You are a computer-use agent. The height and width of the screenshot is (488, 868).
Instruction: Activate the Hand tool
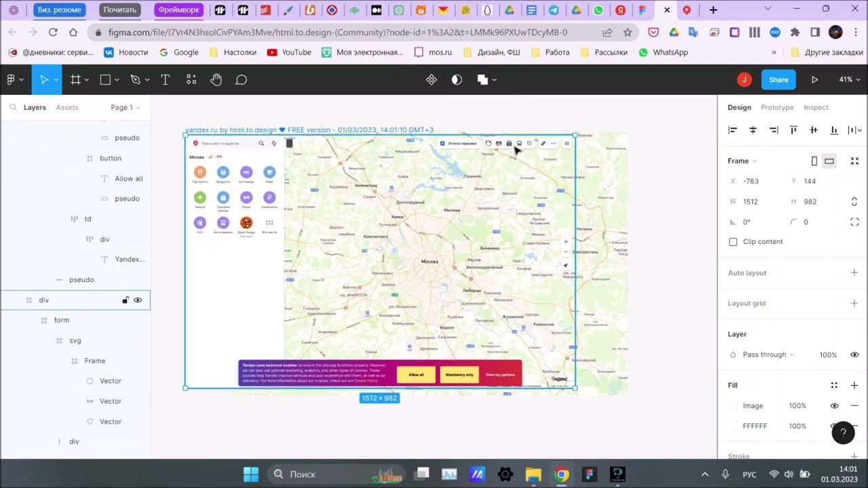pos(216,80)
